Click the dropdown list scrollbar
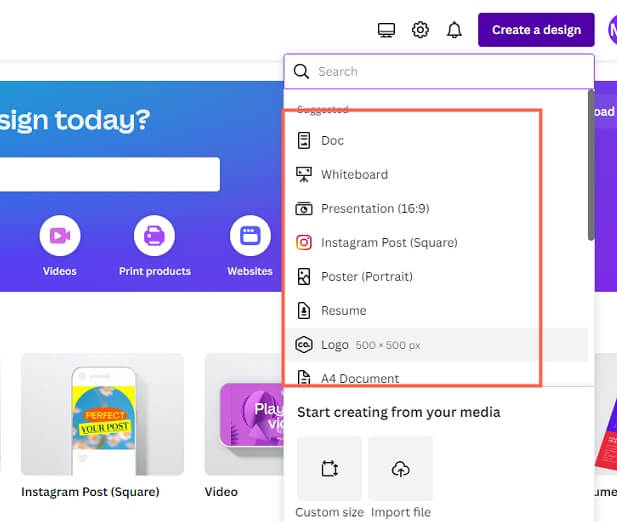617x522 pixels. pos(591,165)
